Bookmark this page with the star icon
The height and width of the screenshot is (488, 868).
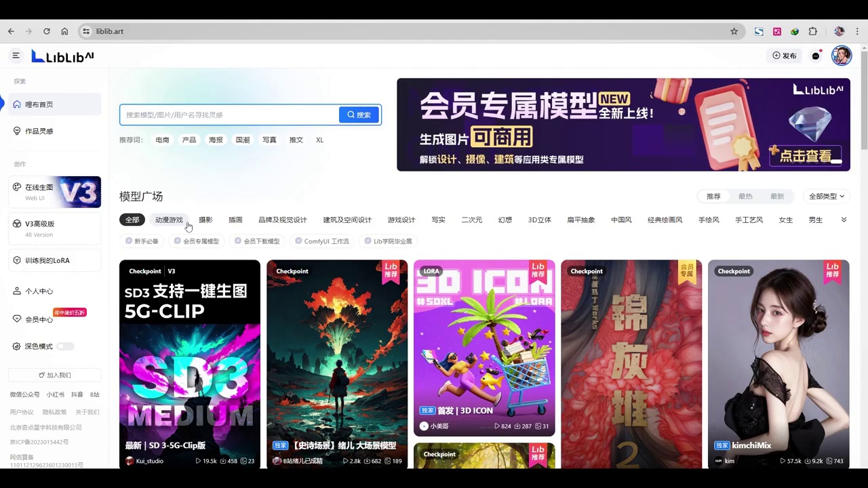coord(734,31)
